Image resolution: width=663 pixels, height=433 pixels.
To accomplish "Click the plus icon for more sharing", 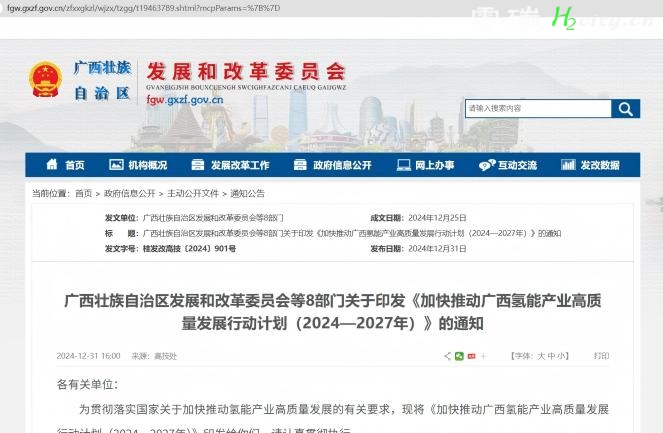I will pyautogui.click(x=483, y=356).
